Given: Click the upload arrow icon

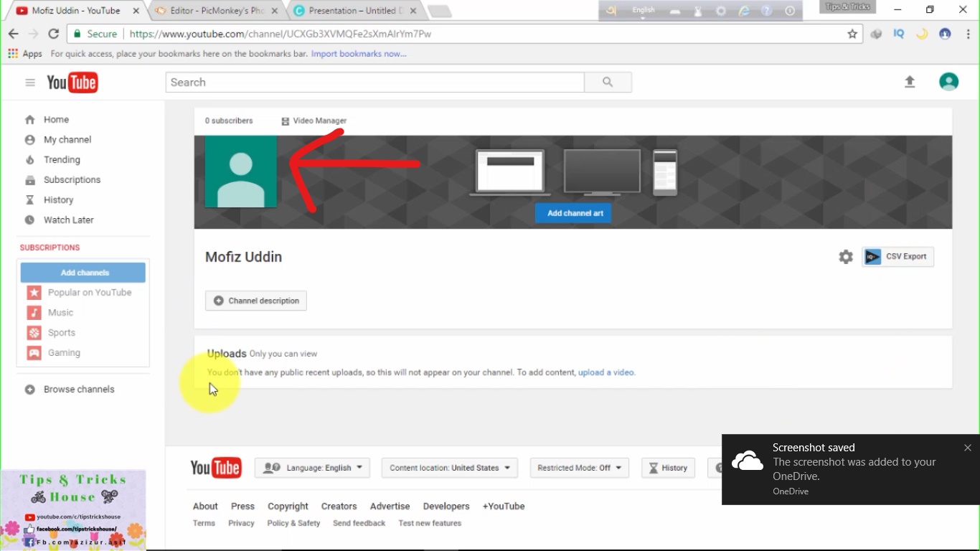Looking at the screenshot, I should pos(910,83).
